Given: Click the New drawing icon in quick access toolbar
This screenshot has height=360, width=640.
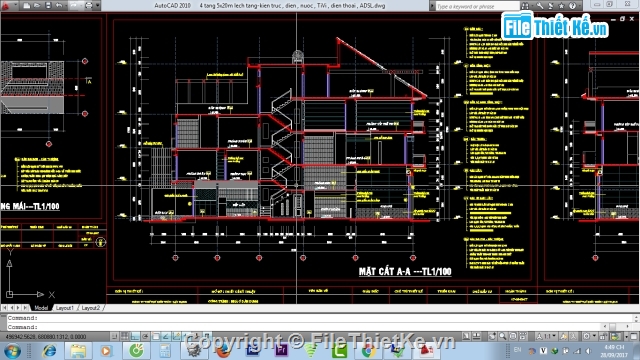Looking at the screenshot, I should (x=27, y=6).
